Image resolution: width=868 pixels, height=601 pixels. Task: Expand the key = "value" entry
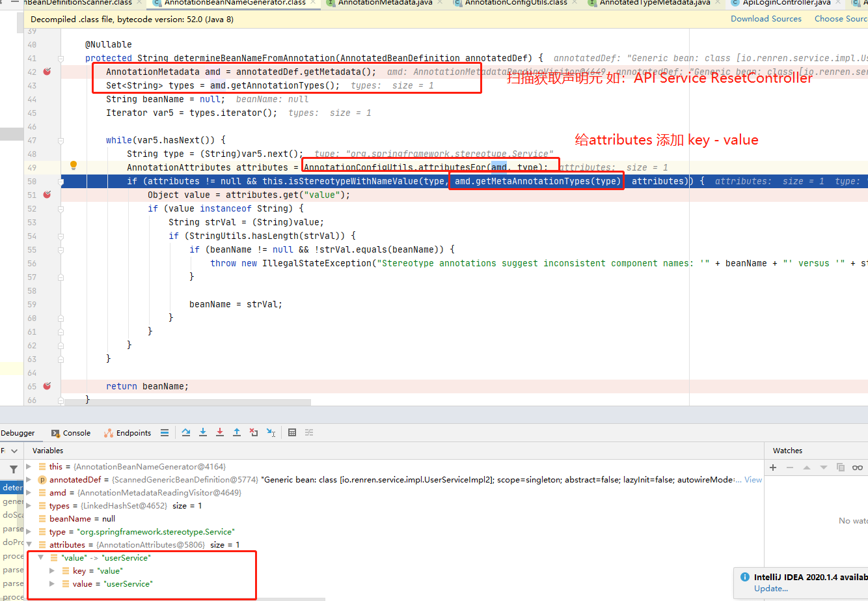pyautogui.click(x=51, y=570)
